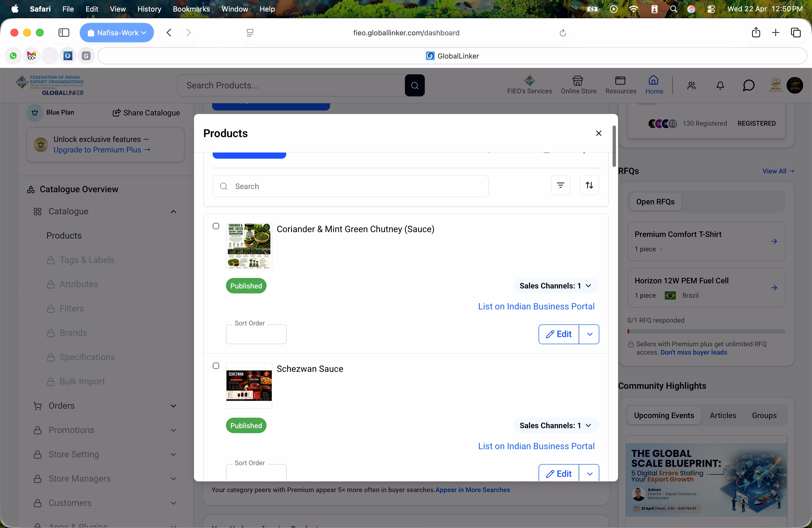
Task: Open Products in the Catalogue sidebar
Action: pos(64,236)
